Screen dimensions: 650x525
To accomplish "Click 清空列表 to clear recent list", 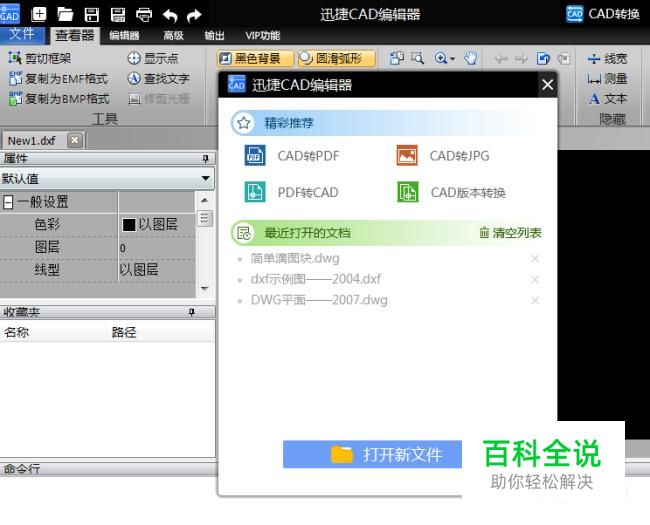I will tap(510, 233).
